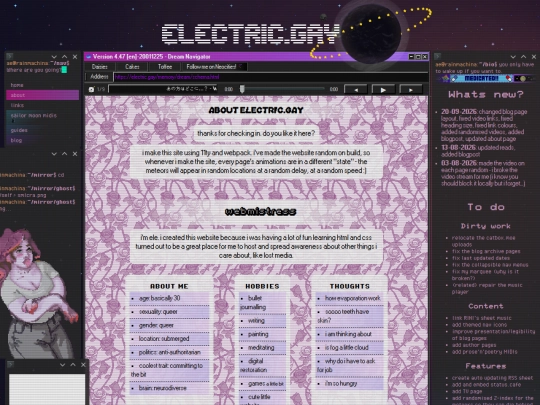The height and width of the screenshot is (405, 540).
Task: Click the dark badge right of MEDICATED banner
Action: [x=525, y=79]
